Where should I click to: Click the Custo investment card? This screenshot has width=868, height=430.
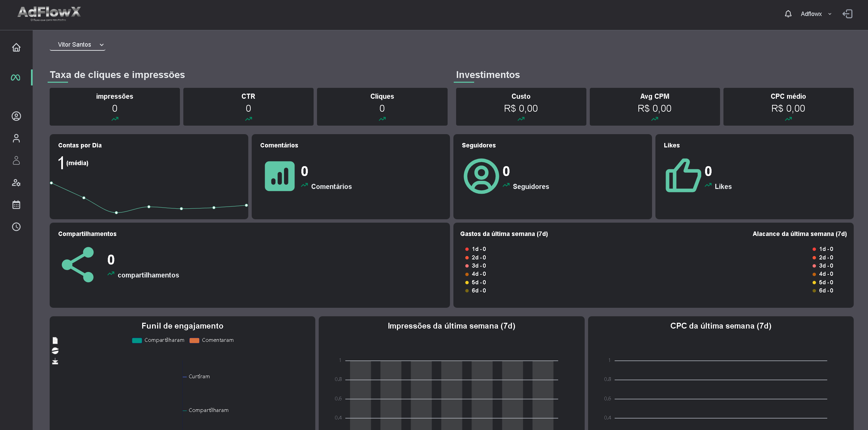[521, 107]
